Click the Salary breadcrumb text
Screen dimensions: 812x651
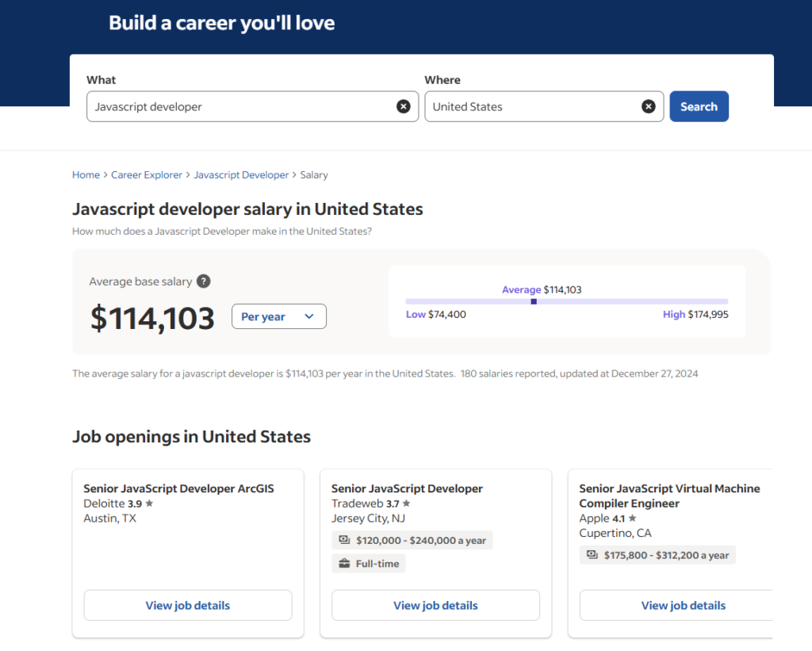314,175
